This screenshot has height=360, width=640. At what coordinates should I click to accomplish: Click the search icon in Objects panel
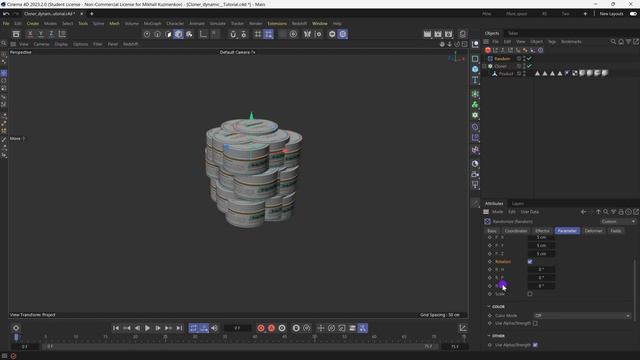pos(613,42)
